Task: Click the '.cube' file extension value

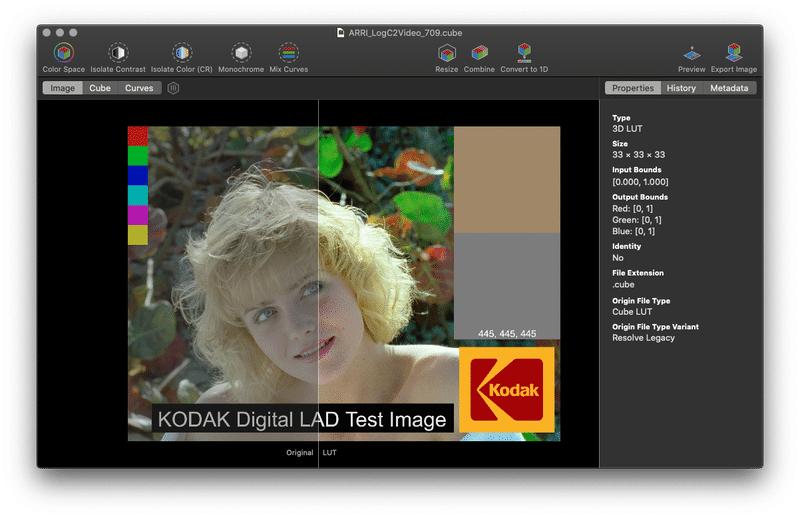Action: (623, 285)
